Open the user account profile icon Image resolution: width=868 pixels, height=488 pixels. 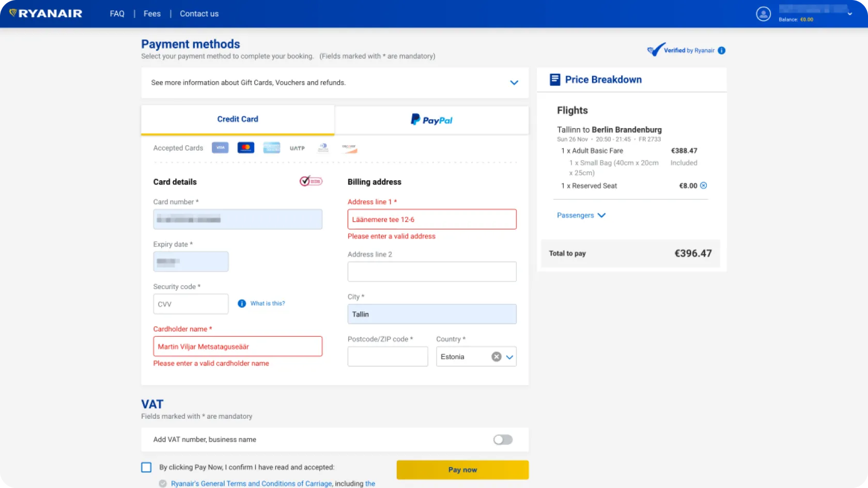(763, 14)
